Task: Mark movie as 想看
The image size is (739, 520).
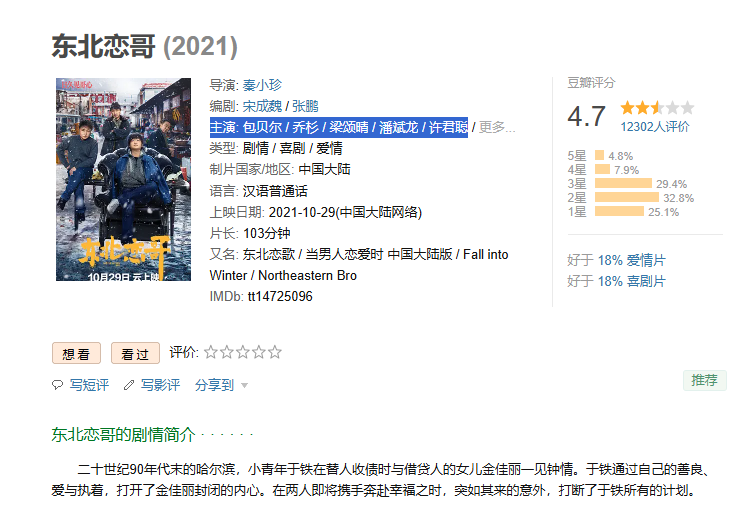Action: point(76,353)
